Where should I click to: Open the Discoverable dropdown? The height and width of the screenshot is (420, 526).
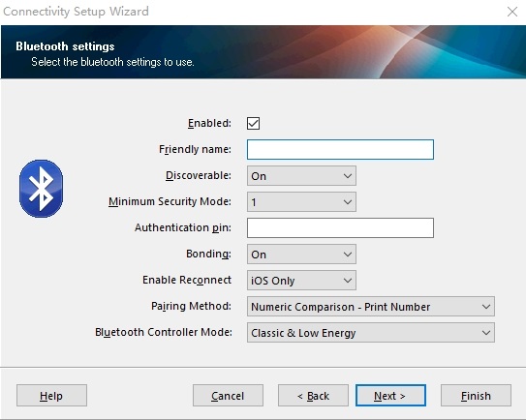301,175
